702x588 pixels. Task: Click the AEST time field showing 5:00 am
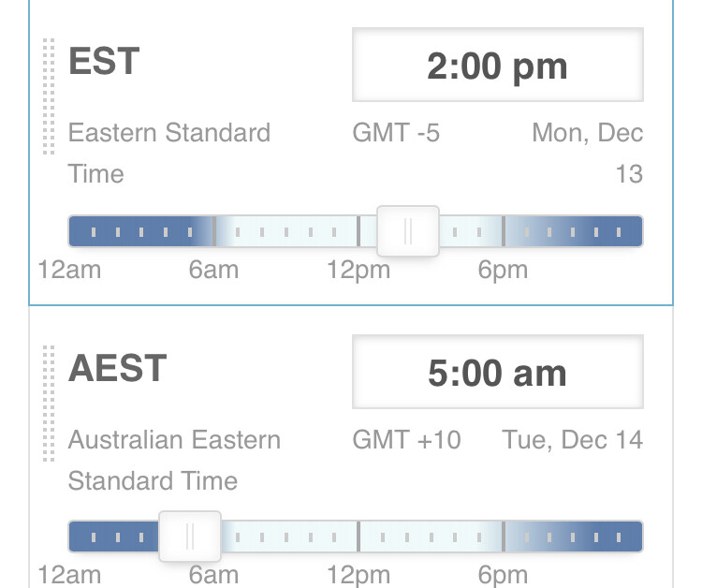pyautogui.click(x=498, y=372)
